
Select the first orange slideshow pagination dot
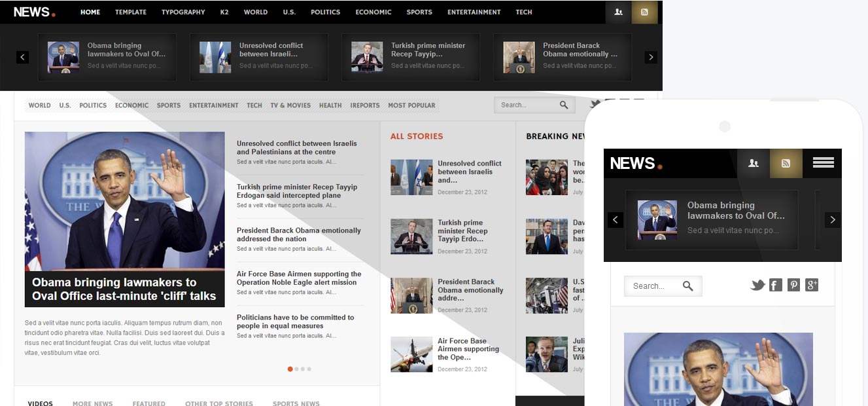click(x=290, y=369)
